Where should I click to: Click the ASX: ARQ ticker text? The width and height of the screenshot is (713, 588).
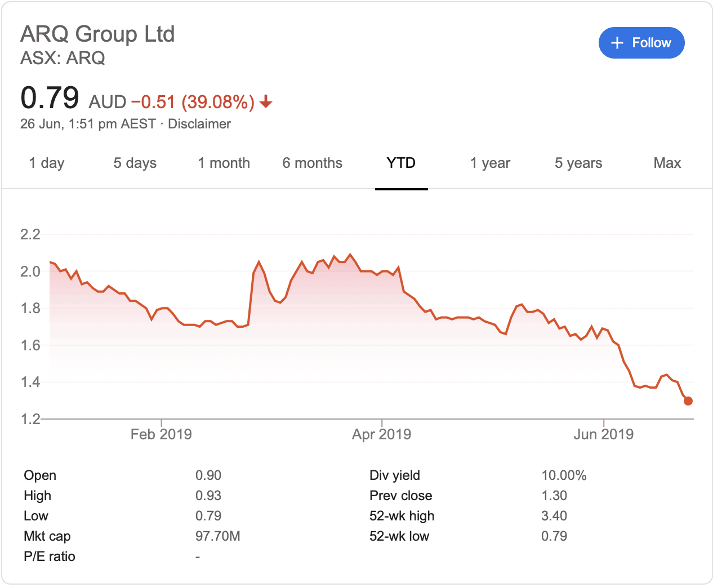coord(63,58)
